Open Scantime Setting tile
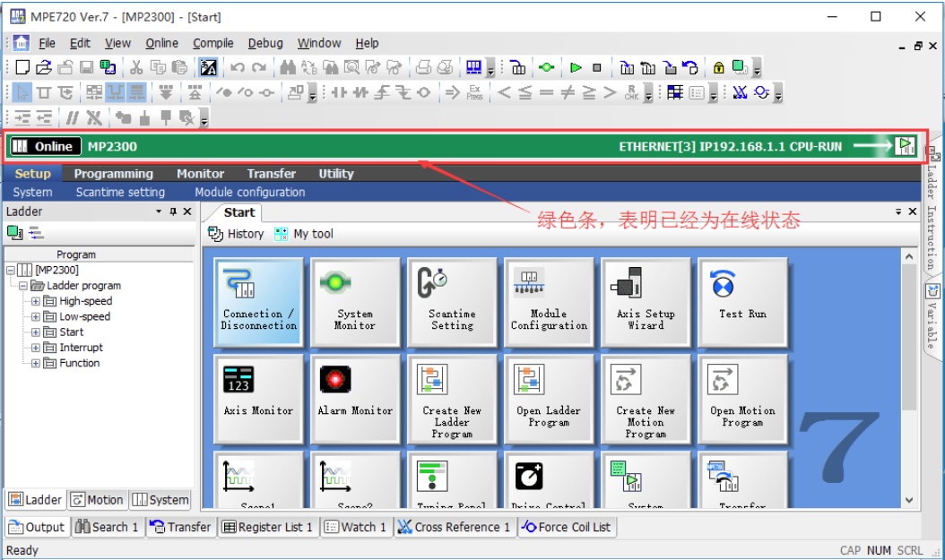 click(452, 302)
